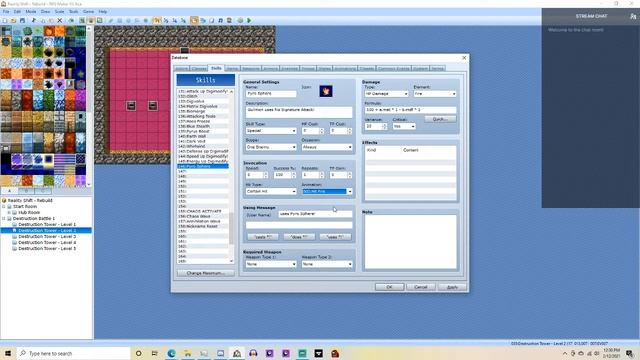Open the Hit Type dropdown
This screenshot has height=360, width=640.
(271, 191)
